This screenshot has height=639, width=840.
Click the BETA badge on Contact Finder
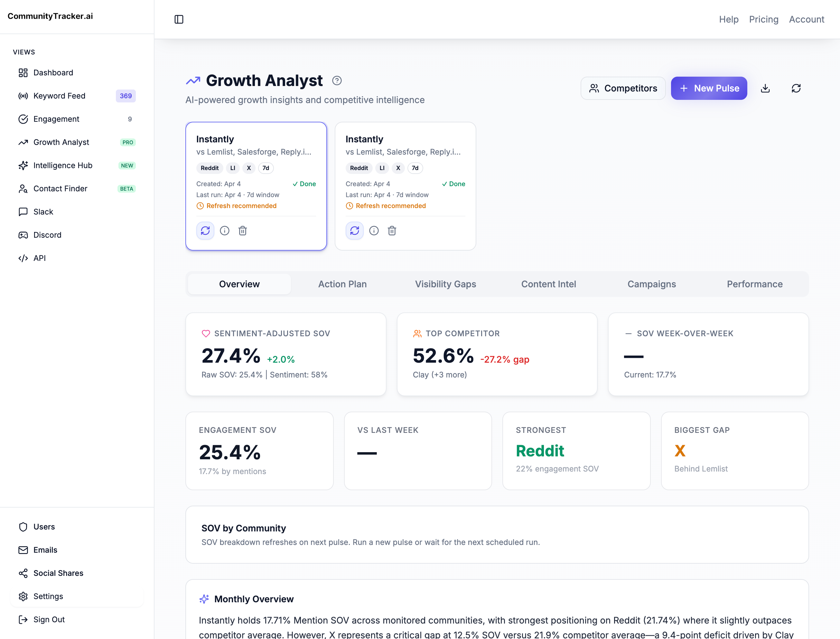pos(126,189)
